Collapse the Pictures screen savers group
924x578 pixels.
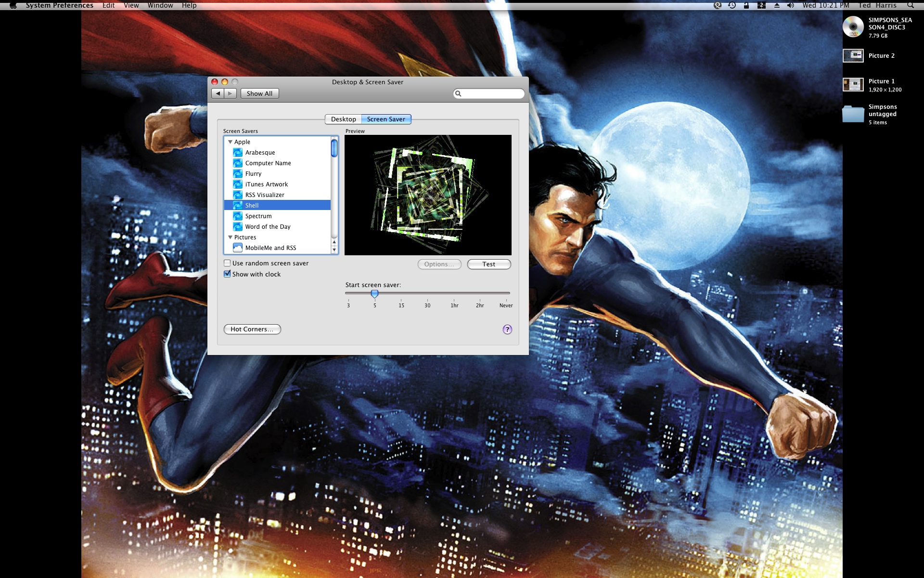tap(230, 237)
